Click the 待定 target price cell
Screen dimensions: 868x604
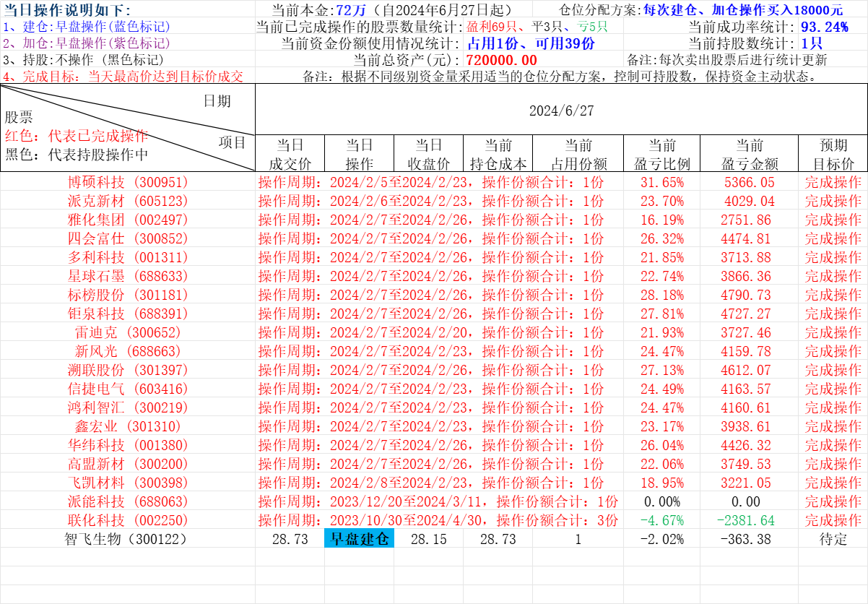[x=833, y=539]
